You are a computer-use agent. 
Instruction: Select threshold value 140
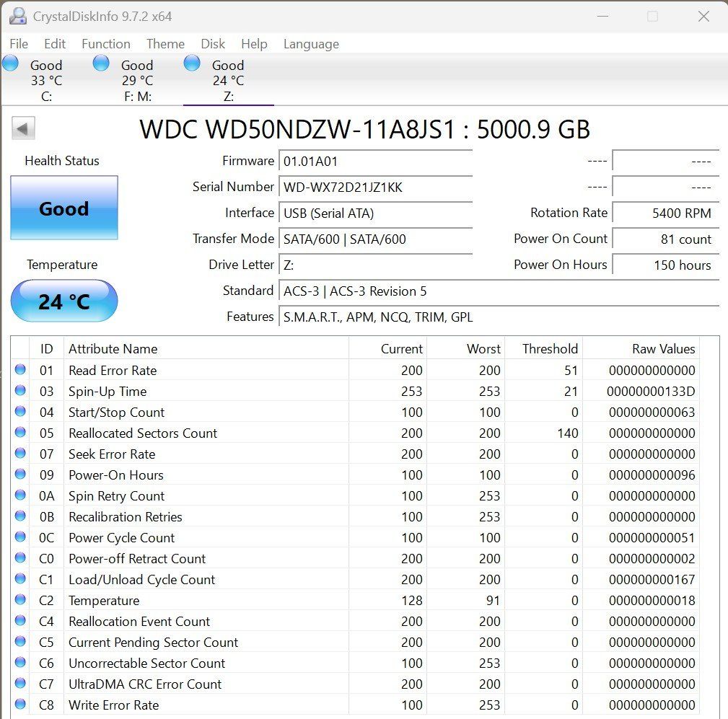tap(567, 433)
